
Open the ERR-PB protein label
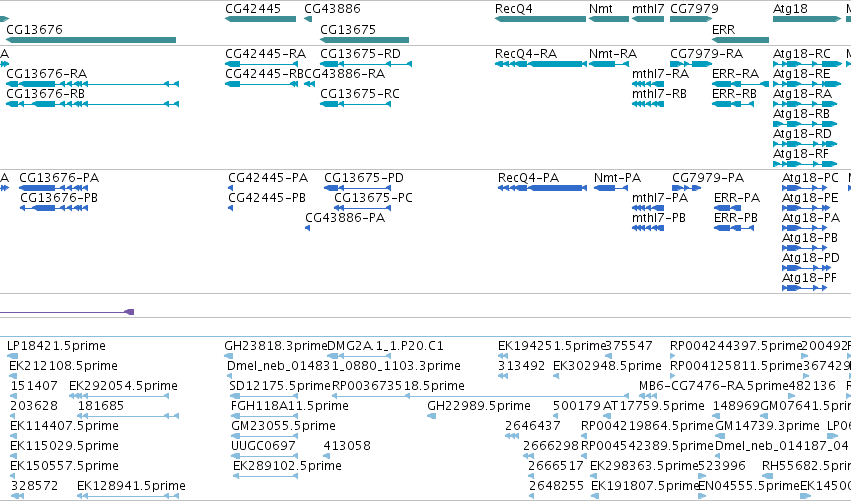coord(736,218)
